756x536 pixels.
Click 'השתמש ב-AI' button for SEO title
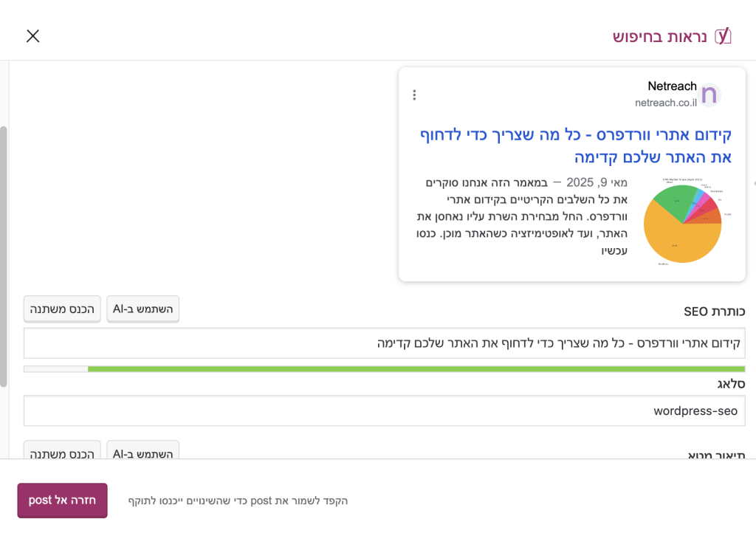tap(142, 309)
